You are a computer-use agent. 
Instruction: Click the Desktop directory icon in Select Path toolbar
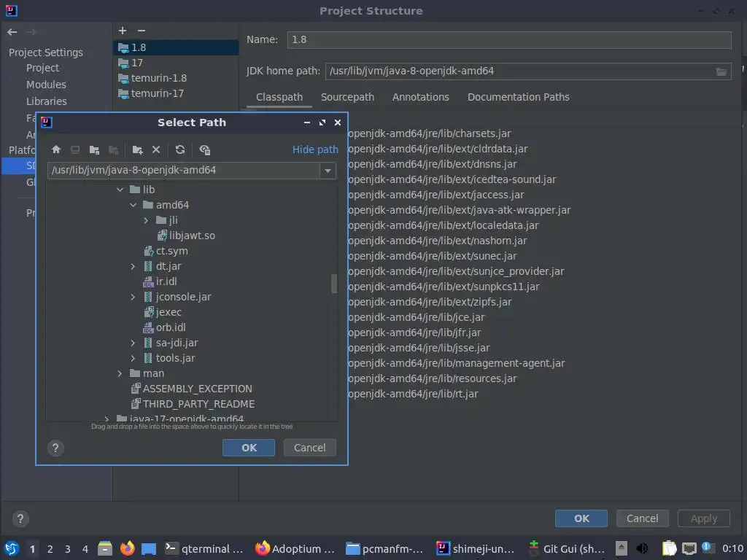pyautogui.click(x=75, y=149)
